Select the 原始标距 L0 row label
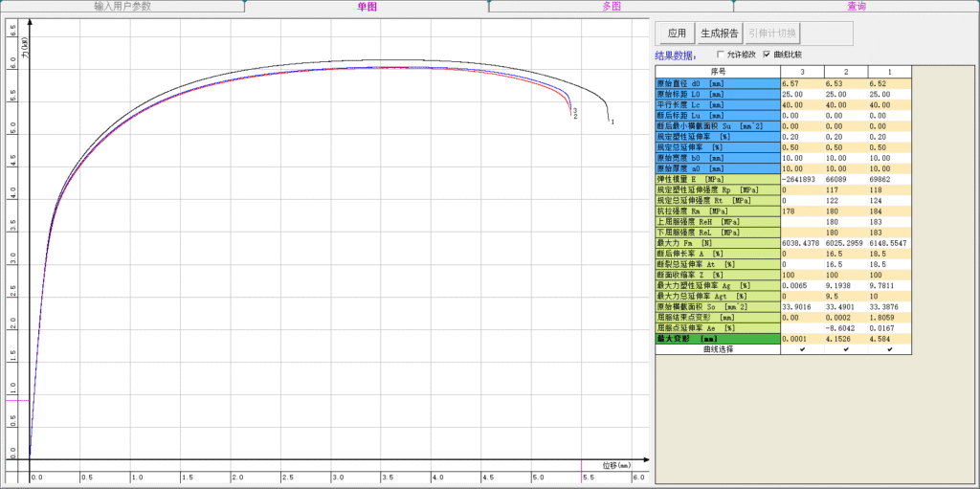The height and width of the screenshot is (489, 980). [x=718, y=95]
